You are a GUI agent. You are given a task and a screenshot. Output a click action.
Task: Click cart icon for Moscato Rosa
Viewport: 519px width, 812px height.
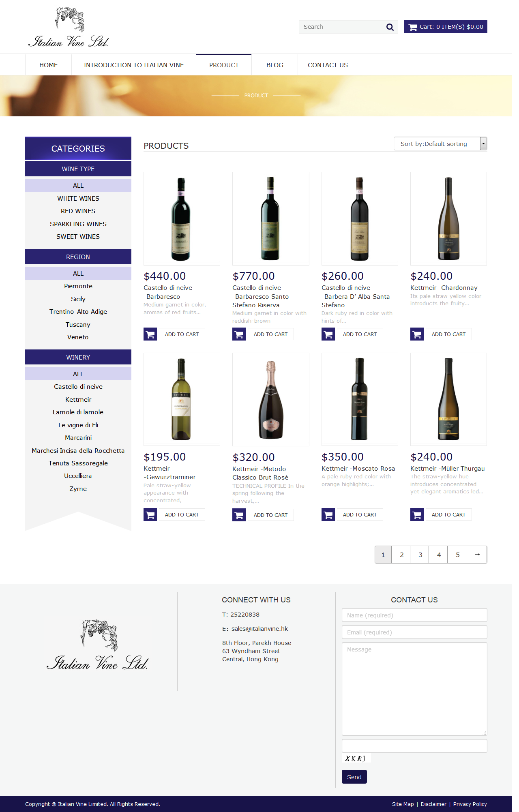tap(328, 514)
